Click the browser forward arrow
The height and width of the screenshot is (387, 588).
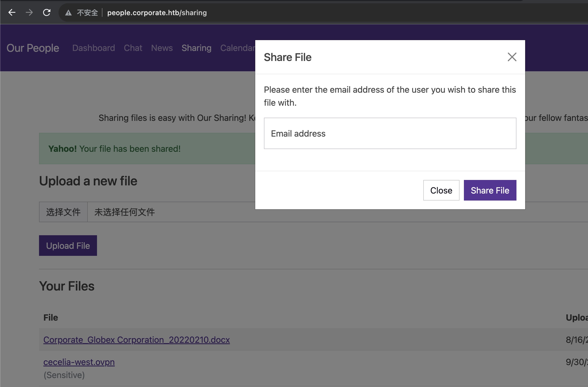pos(29,12)
